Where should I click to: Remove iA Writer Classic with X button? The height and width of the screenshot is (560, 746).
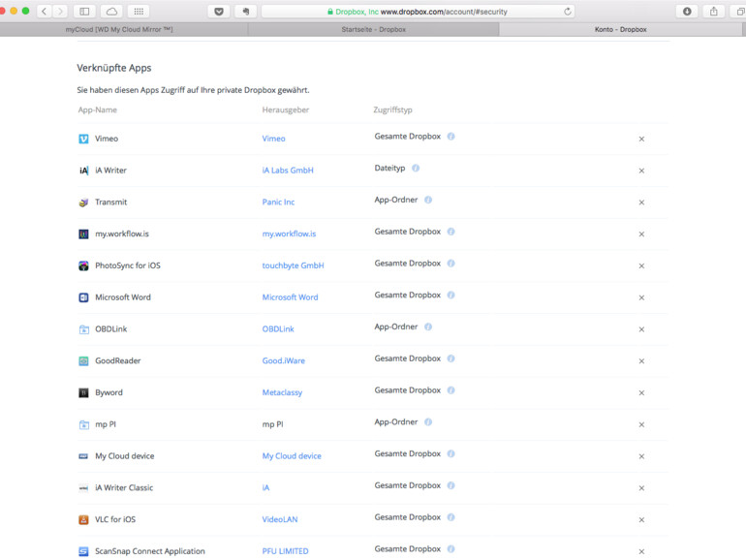click(x=641, y=488)
